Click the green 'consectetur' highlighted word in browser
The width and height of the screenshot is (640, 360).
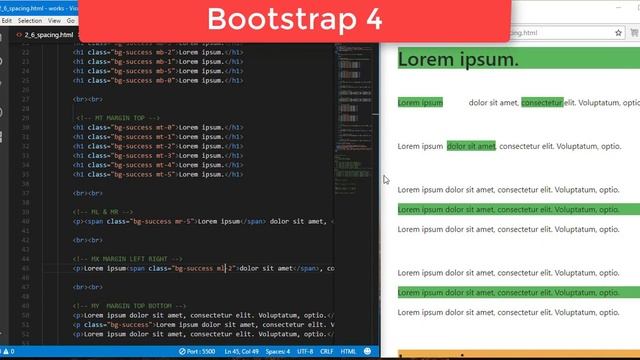542,102
